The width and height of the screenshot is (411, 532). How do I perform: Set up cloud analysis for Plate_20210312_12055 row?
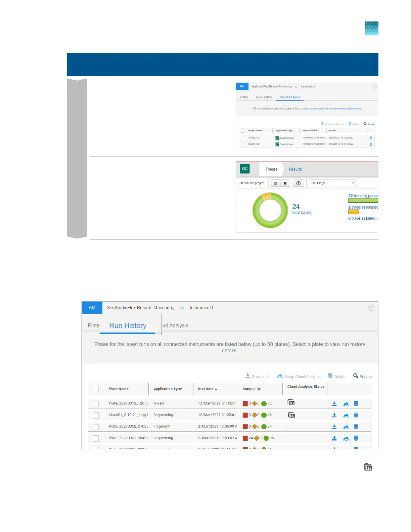(x=346, y=404)
